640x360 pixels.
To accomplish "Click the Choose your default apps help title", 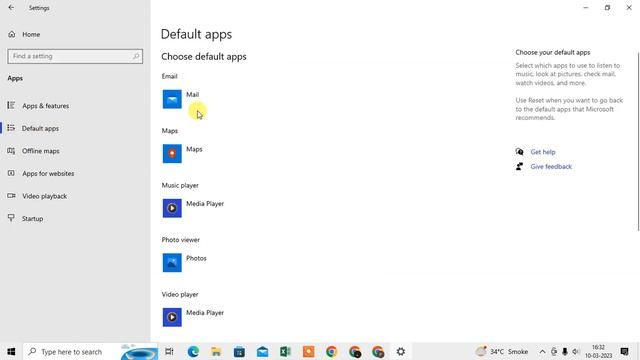I will (553, 53).
